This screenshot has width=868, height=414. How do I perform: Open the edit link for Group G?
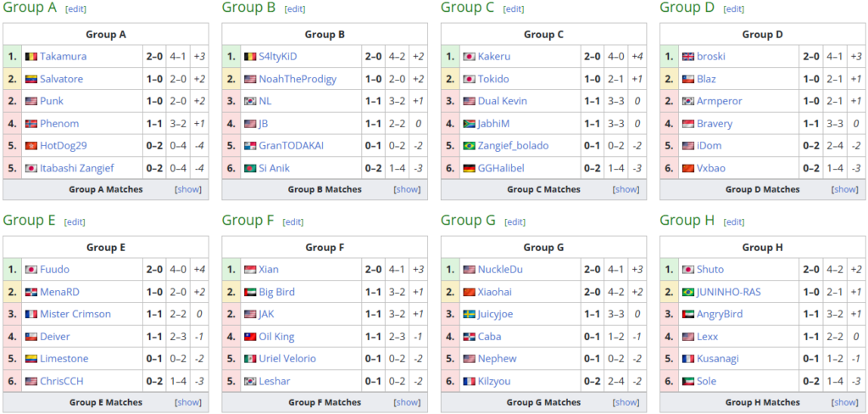tap(515, 221)
